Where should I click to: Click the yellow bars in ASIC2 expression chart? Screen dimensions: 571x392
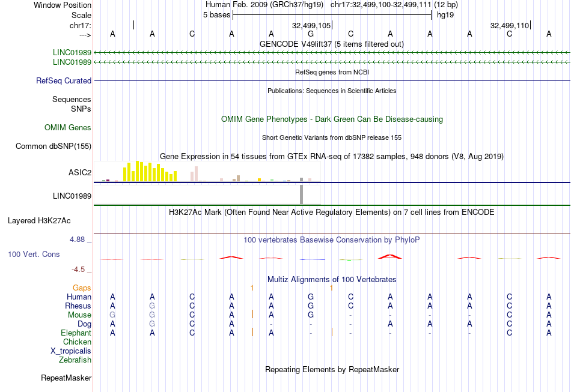[150, 171]
